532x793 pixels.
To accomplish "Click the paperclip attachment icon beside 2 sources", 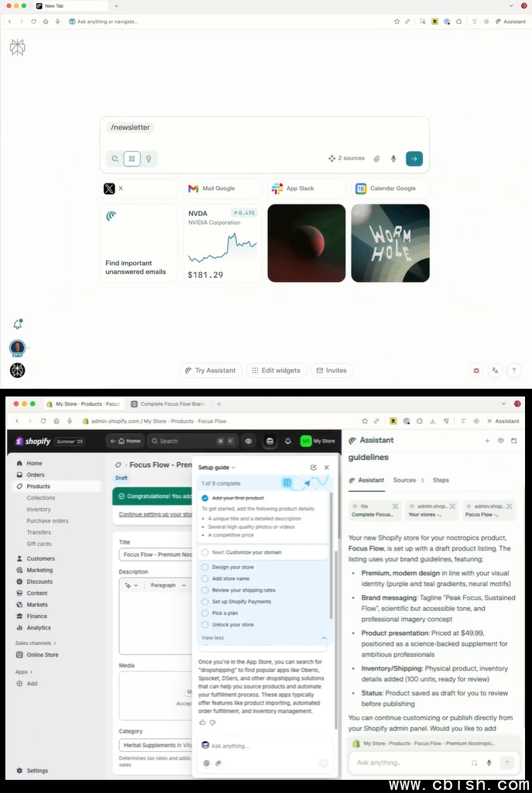I will click(377, 159).
